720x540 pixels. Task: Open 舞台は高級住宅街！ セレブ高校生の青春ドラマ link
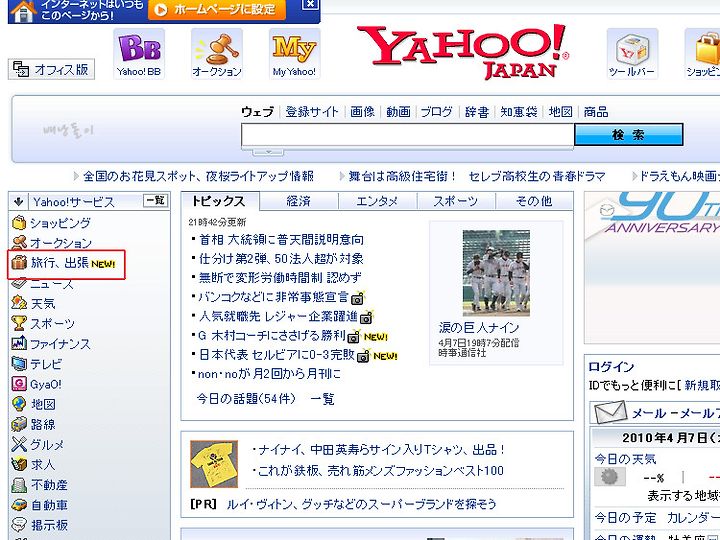tap(477, 176)
